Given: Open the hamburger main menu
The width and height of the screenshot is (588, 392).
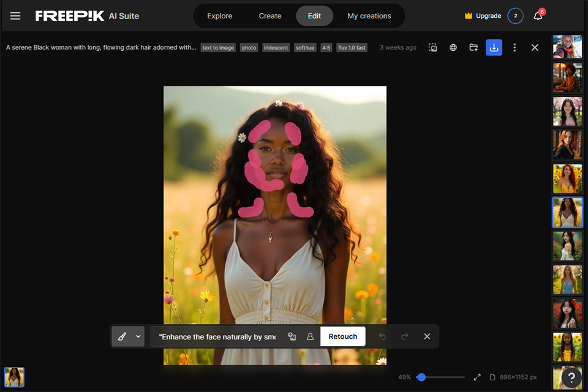Looking at the screenshot, I should tap(15, 16).
